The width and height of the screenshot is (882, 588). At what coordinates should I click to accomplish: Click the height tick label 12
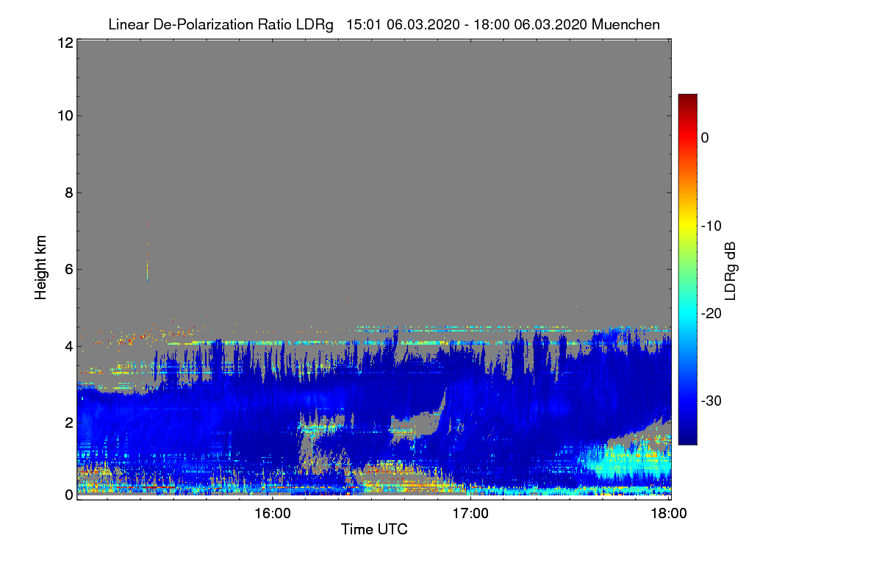[x=64, y=43]
